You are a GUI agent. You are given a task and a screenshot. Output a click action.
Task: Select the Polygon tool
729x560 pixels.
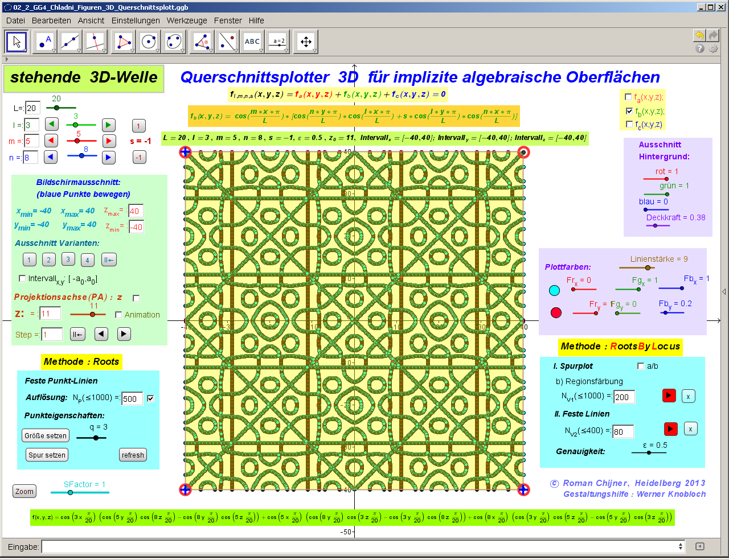[x=121, y=42]
